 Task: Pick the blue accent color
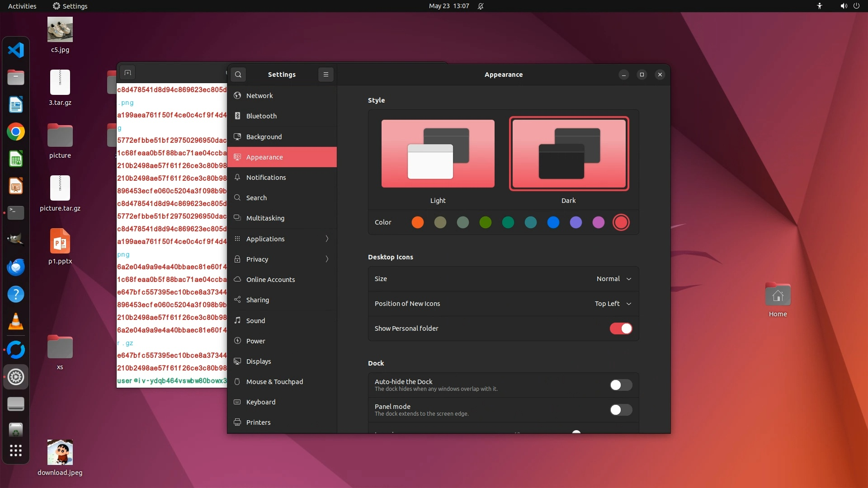553,222
